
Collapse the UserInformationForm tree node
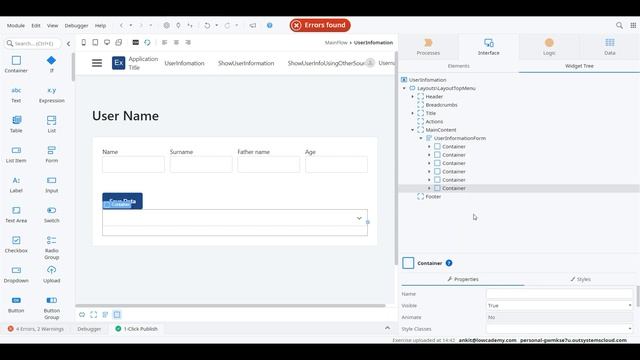(421, 138)
